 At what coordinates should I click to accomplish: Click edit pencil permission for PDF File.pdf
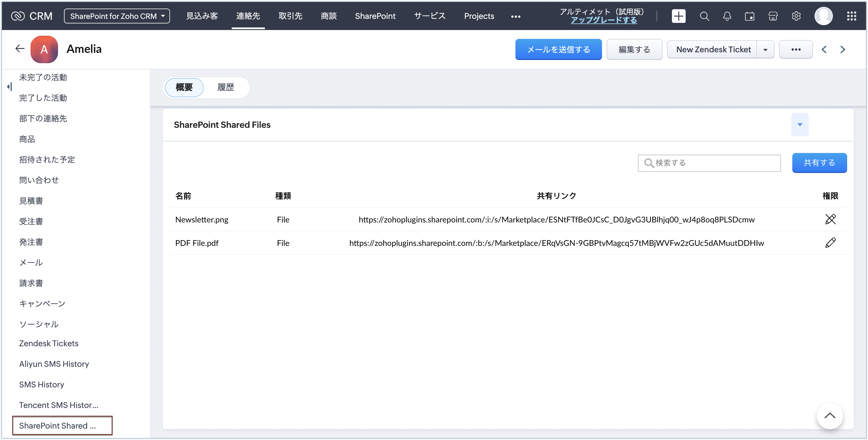coord(830,243)
